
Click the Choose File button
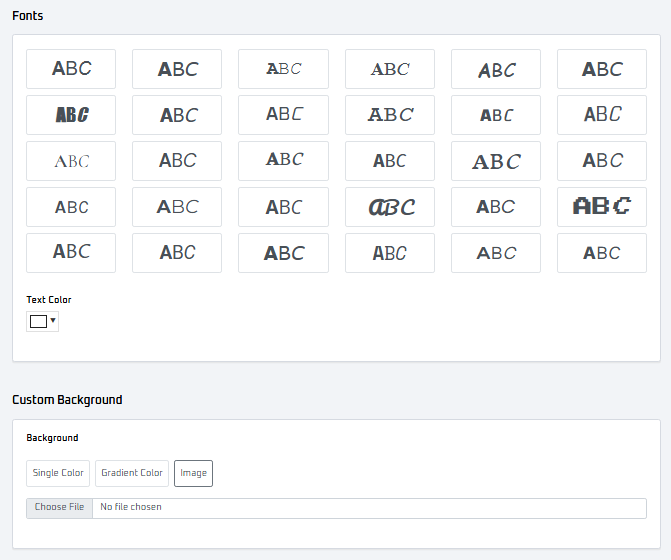59,508
